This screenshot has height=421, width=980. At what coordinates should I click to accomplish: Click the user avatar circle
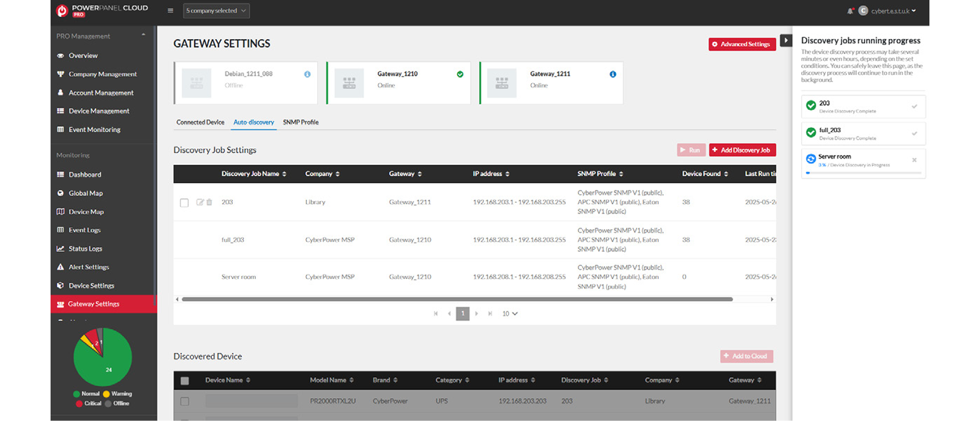[x=863, y=11]
